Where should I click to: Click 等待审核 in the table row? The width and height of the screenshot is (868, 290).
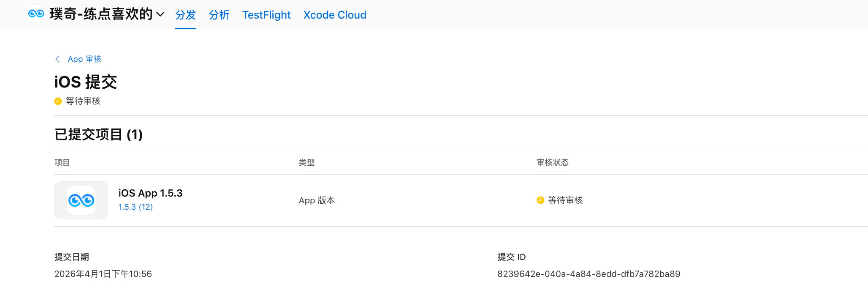(x=565, y=200)
